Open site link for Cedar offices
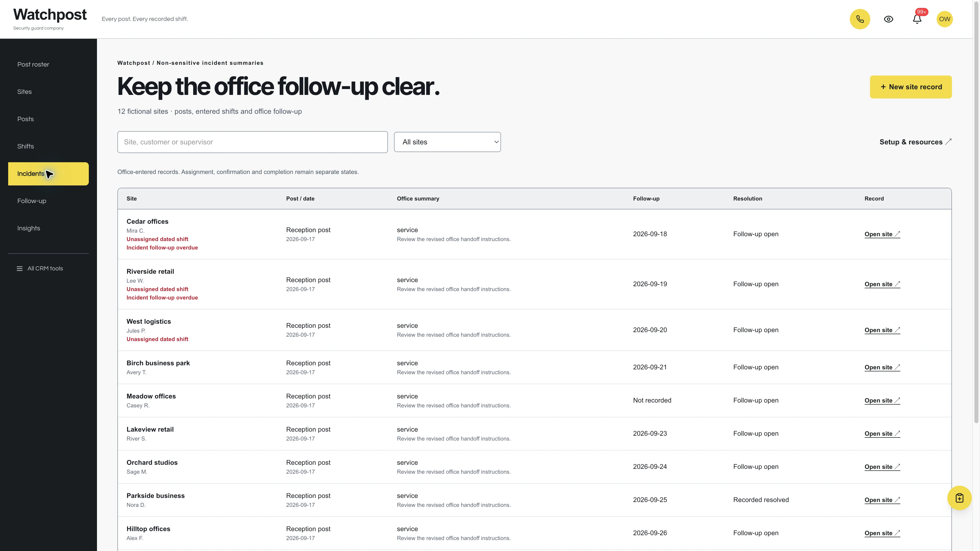This screenshot has height=551, width=980. [x=882, y=234]
